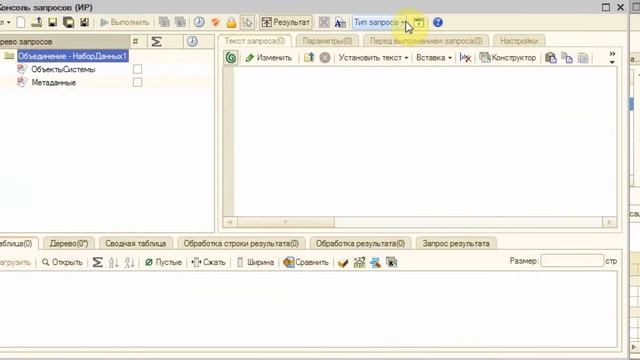This screenshot has height=360, width=640.
Task: Click the green spiral icon in text toolbar
Action: pyautogui.click(x=231, y=58)
